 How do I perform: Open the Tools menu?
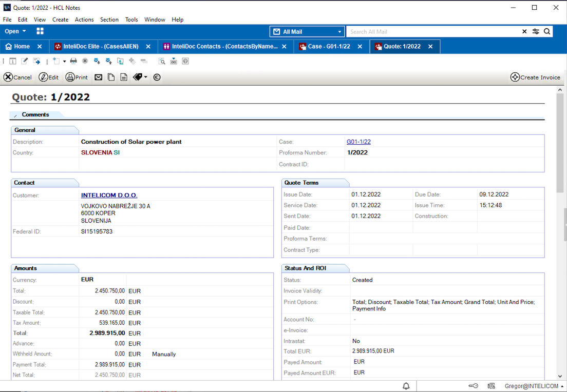coord(131,19)
